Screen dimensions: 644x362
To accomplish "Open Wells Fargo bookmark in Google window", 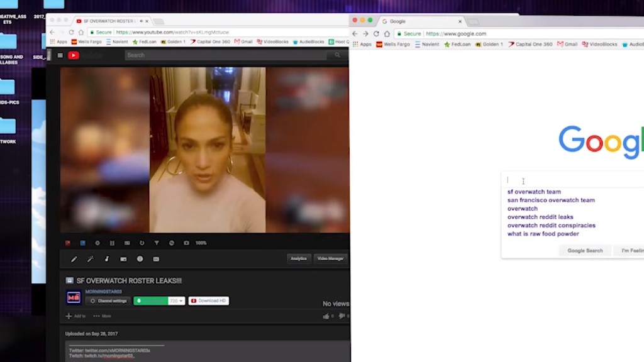I will (x=393, y=45).
